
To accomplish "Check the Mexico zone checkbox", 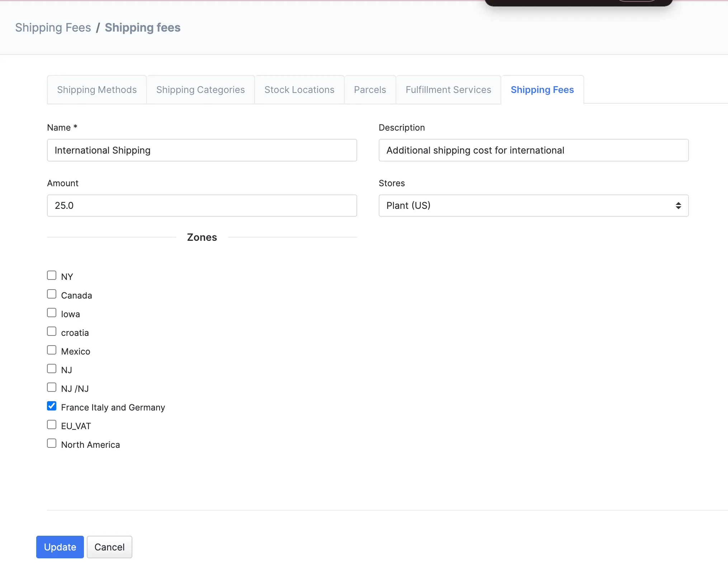I will click(52, 350).
